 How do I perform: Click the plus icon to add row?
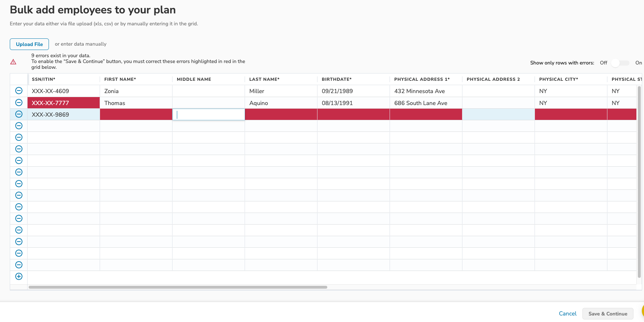coord(19,276)
